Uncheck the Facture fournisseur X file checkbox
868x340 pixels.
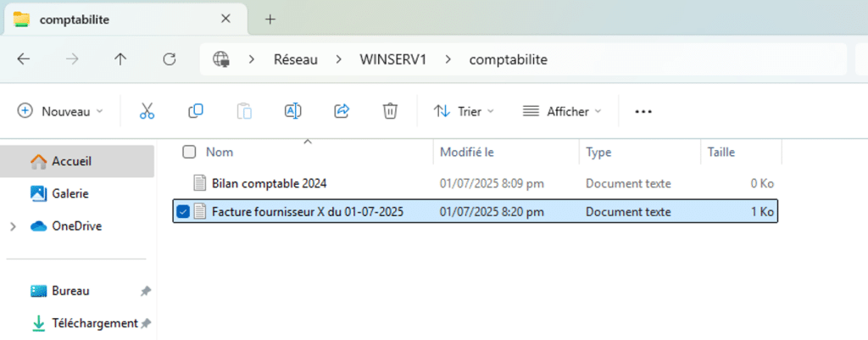[x=183, y=211]
